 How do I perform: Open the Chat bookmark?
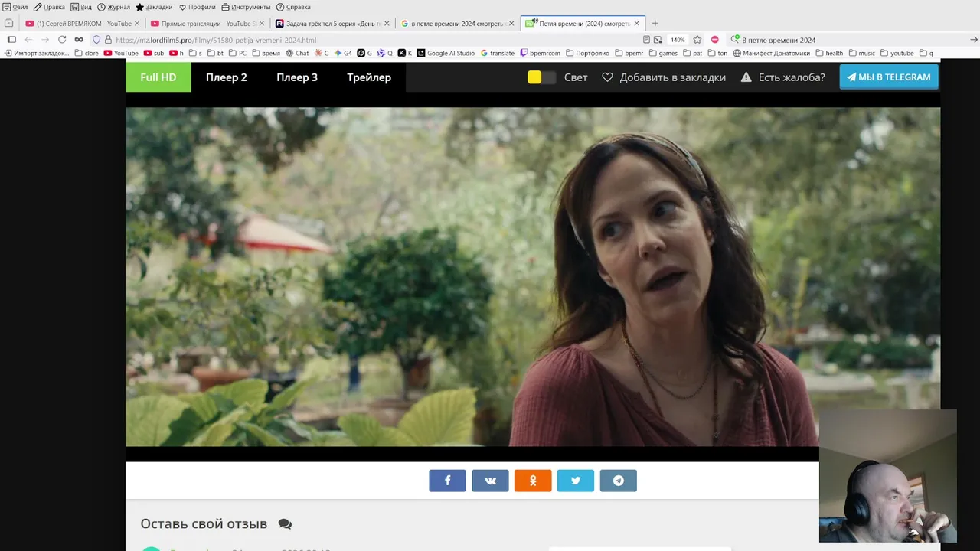297,54
